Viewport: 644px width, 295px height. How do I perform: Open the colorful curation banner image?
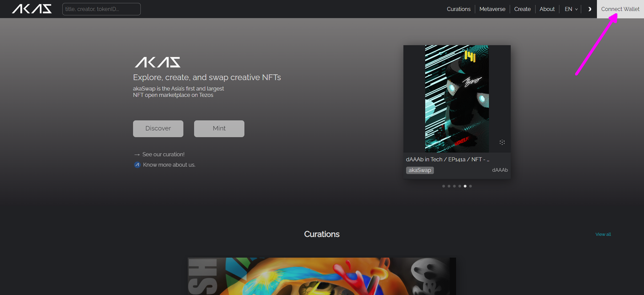pyautogui.click(x=322, y=276)
